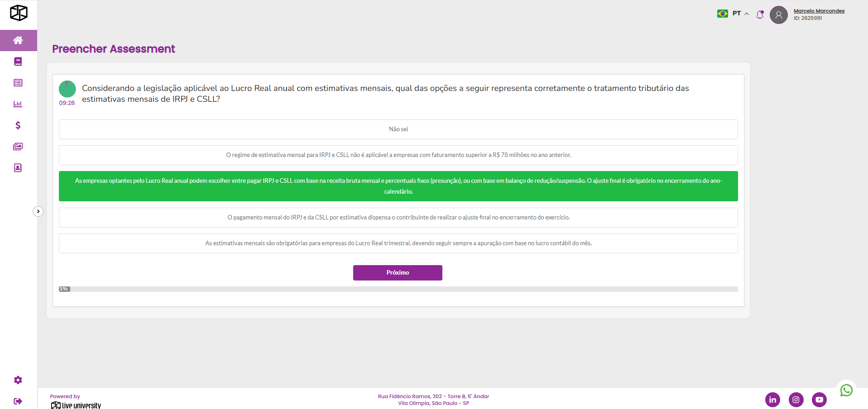Image resolution: width=868 pixels, height=409 pixels.
Task: Open settings gear in sidebar
Action: pyautogui.click(x=18, y=380)
